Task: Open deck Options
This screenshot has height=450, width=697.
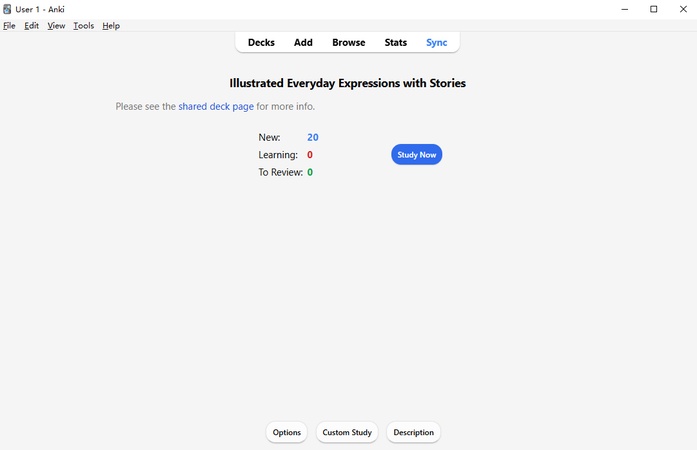Action: [x=287, y=432]
